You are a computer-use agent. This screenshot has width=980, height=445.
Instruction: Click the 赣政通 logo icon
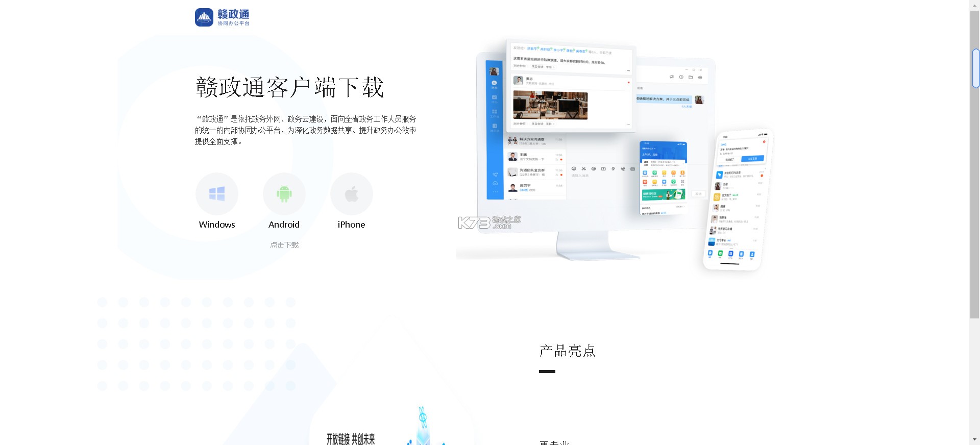pos(204,17)
